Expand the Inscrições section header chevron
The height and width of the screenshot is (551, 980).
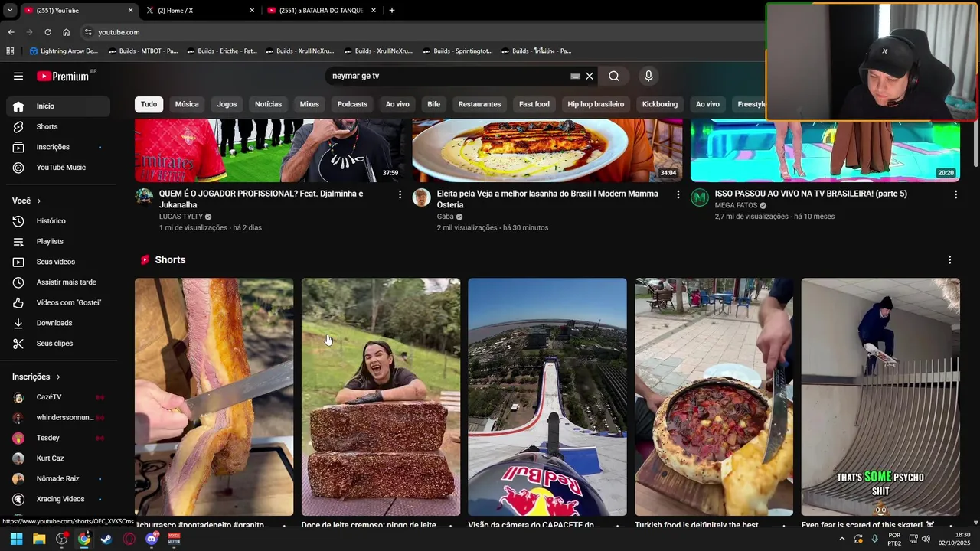[57, 377]
